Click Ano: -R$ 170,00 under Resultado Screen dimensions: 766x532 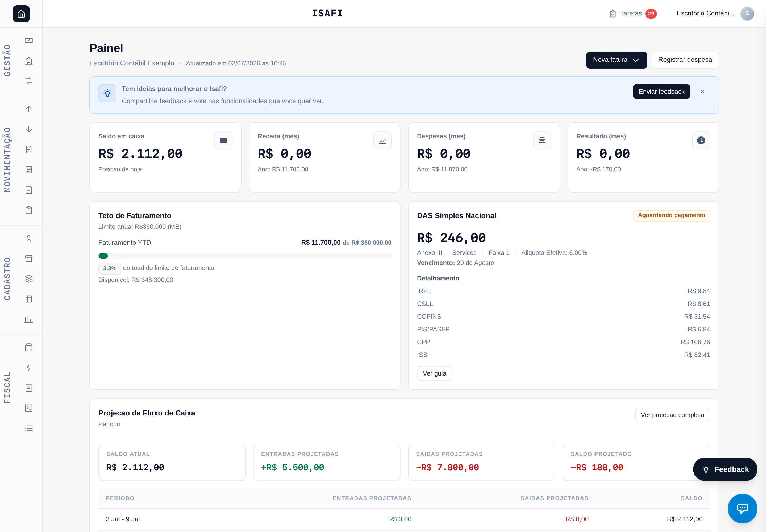598,169
